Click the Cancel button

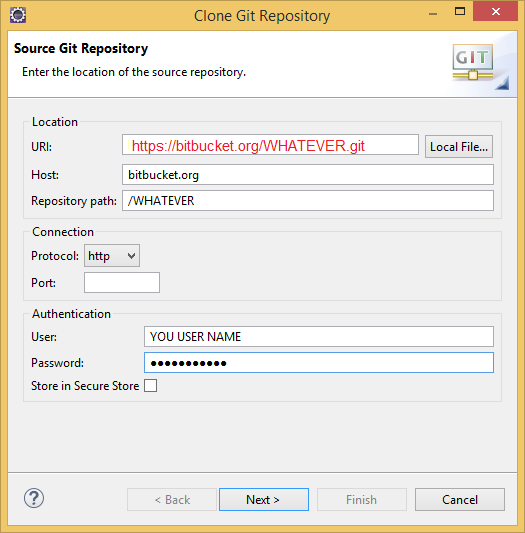click(x=460, y=500)
